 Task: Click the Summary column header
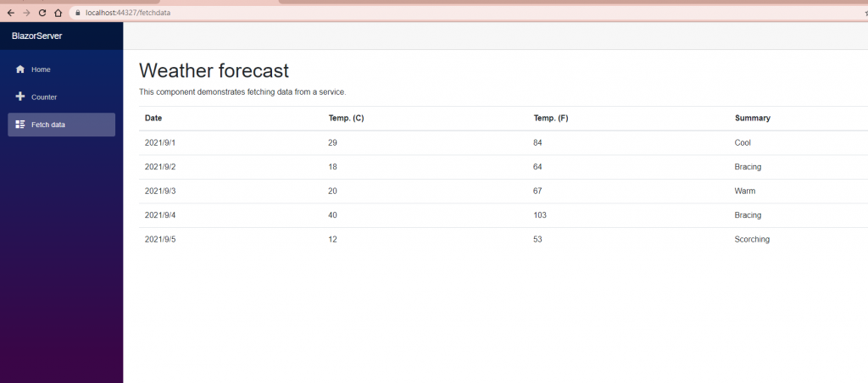click(753, 118)
